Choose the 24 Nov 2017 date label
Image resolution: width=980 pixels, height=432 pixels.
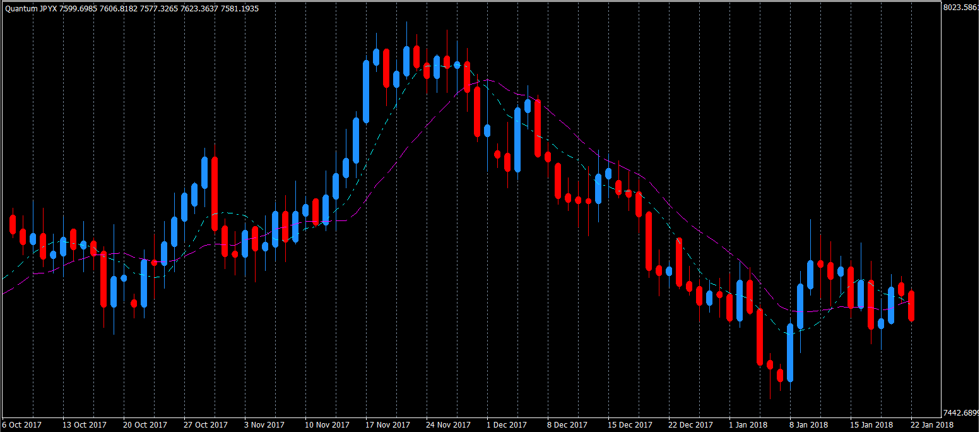(448, 425)
